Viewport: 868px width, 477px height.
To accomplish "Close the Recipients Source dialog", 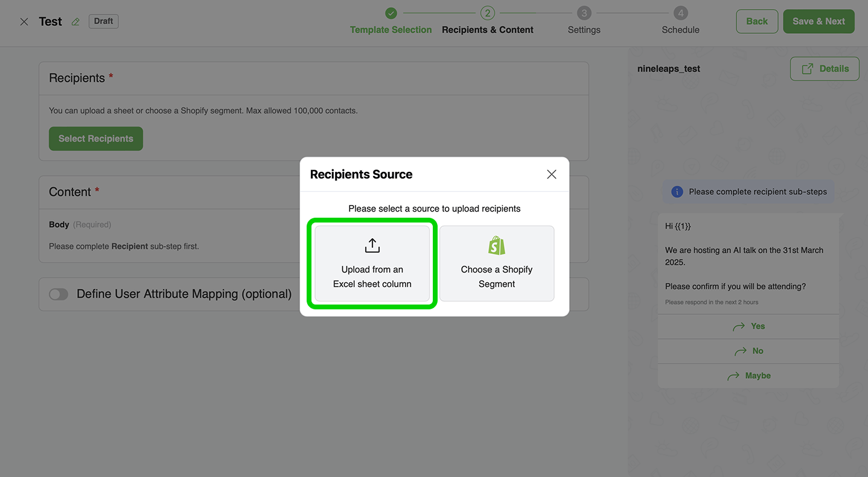I will click(x=551, y=174).
